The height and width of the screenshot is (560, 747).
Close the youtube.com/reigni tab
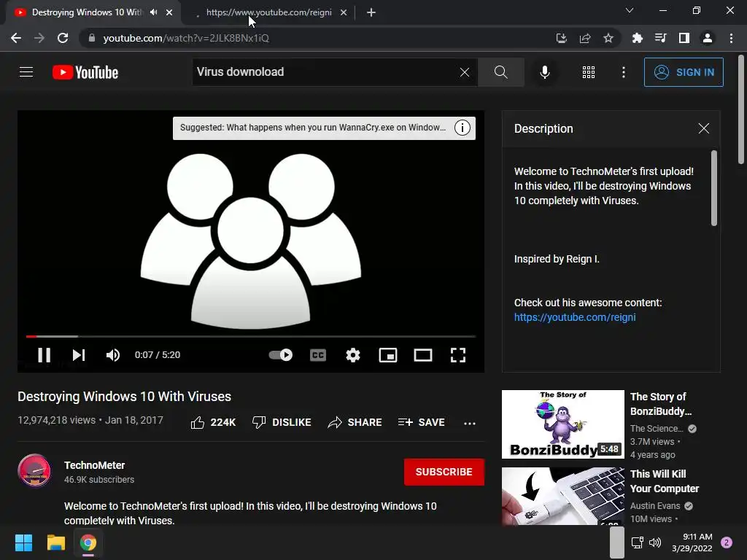tap(344, 12)
